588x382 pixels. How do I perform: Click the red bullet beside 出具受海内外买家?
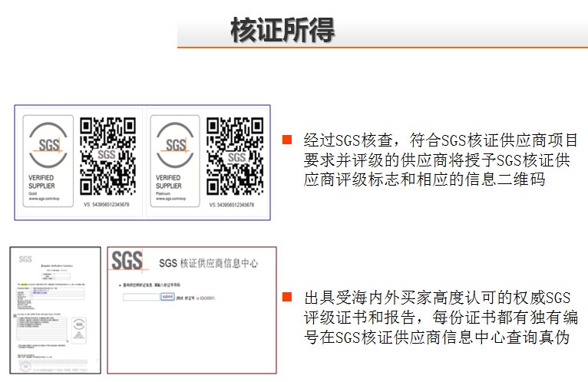(x=287, y=297)
